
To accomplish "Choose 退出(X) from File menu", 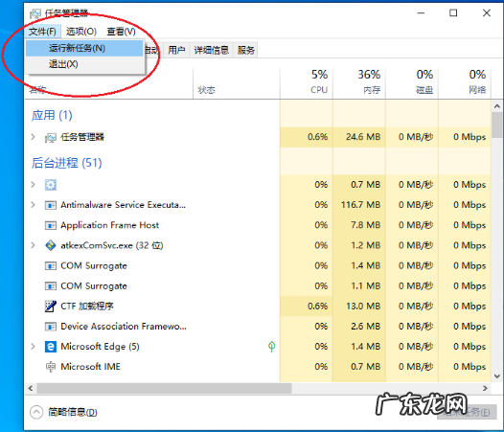I will 84,64.
